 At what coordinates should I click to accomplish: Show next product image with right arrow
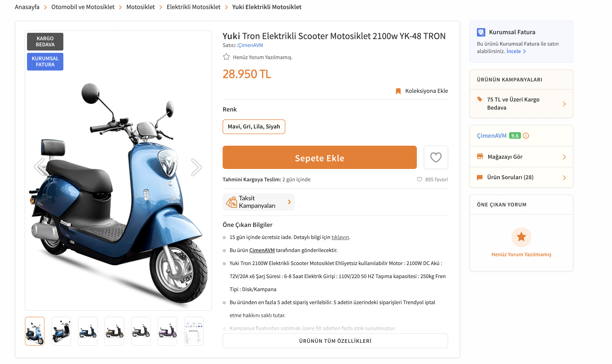[196, 167]
